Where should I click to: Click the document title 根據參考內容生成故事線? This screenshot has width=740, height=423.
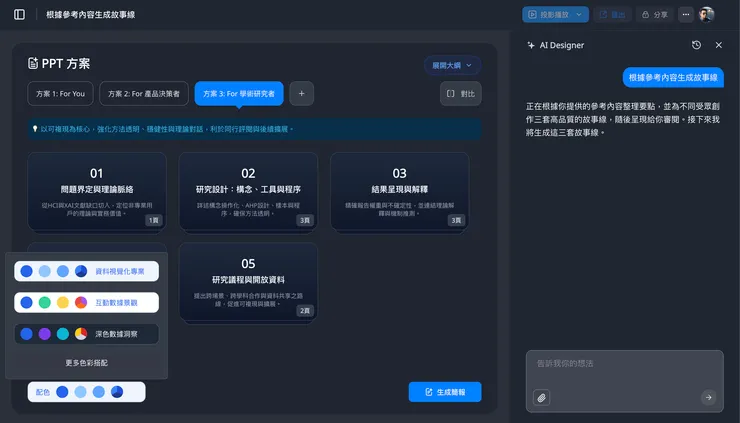click(91, 15)
